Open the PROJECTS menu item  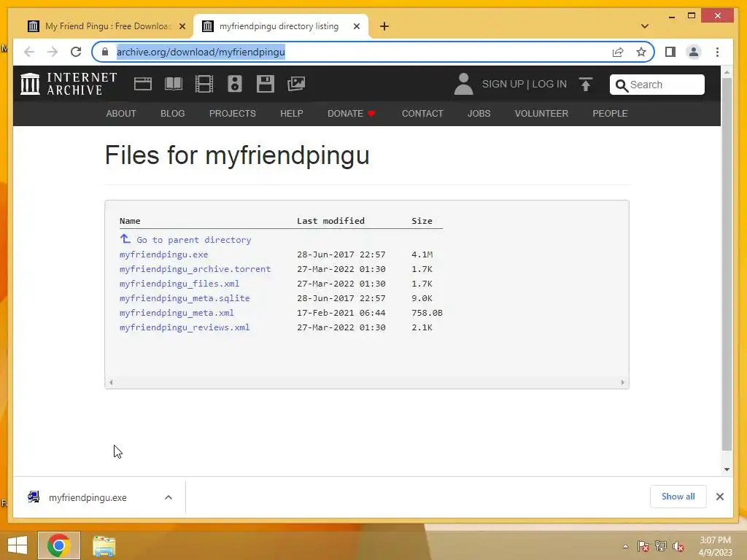click(233, 113)
